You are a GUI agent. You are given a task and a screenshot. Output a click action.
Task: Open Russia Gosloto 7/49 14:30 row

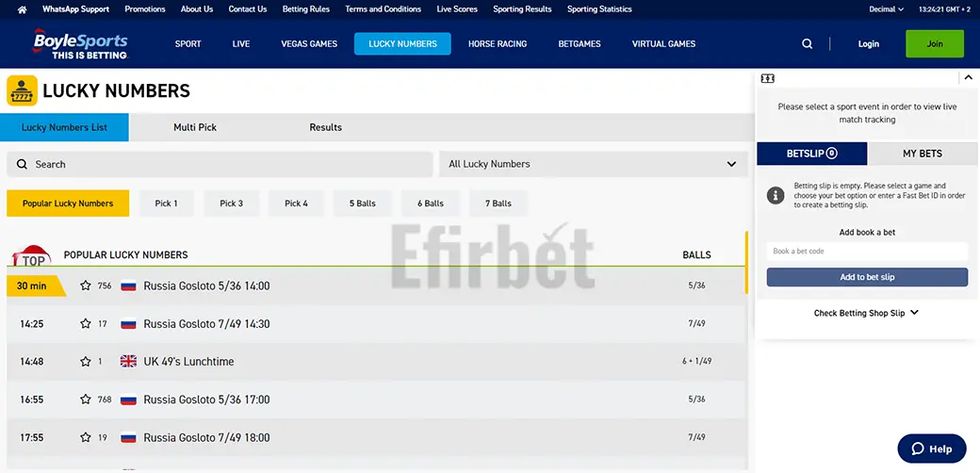point(376,324)
